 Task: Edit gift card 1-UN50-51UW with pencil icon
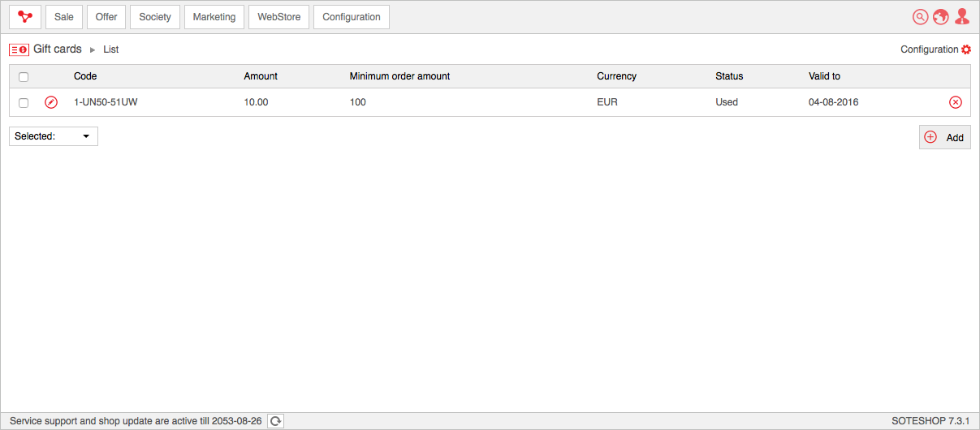(51, 102)
